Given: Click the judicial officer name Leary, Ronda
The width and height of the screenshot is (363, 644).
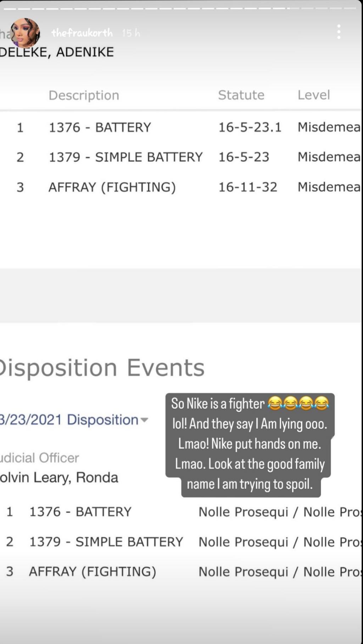Looking at the screenshot, I should pyautogui.click(x=59, y=477).
